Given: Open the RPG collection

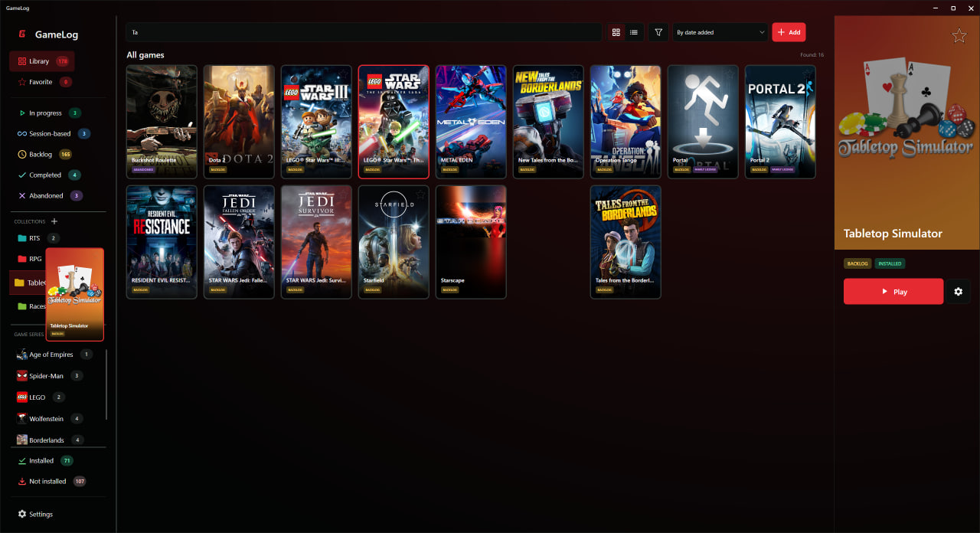Looking at the screenshot, I should tap(31, 259).
